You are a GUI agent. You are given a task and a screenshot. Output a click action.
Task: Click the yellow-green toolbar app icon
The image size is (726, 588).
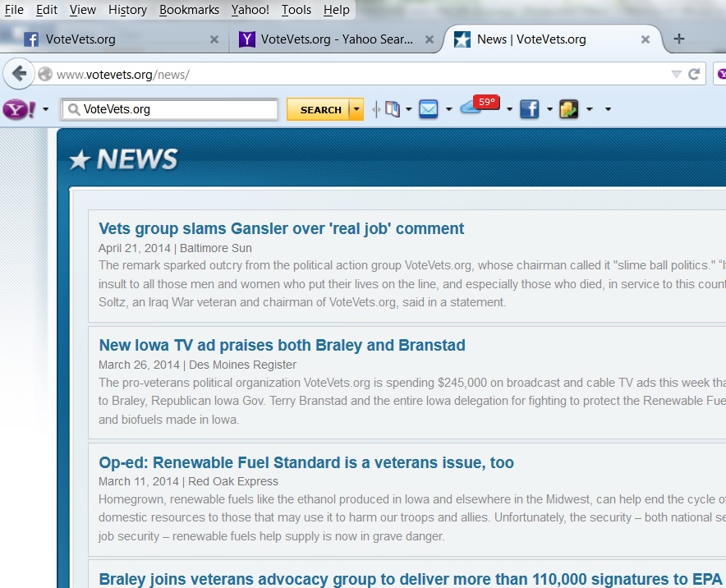pos(569,109)
